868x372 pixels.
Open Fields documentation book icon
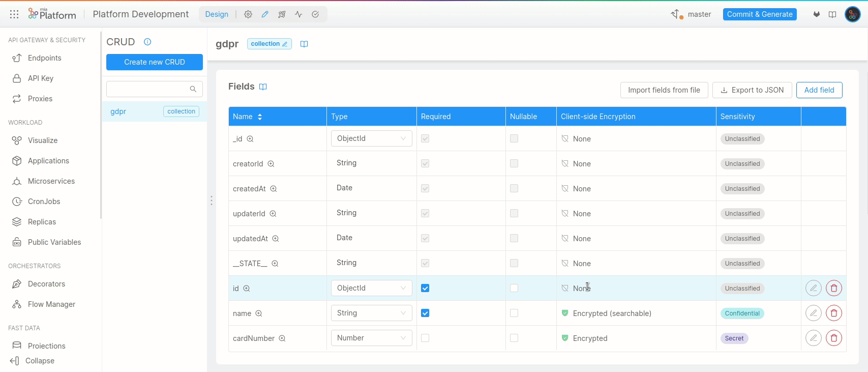click(x=263, y=87)
